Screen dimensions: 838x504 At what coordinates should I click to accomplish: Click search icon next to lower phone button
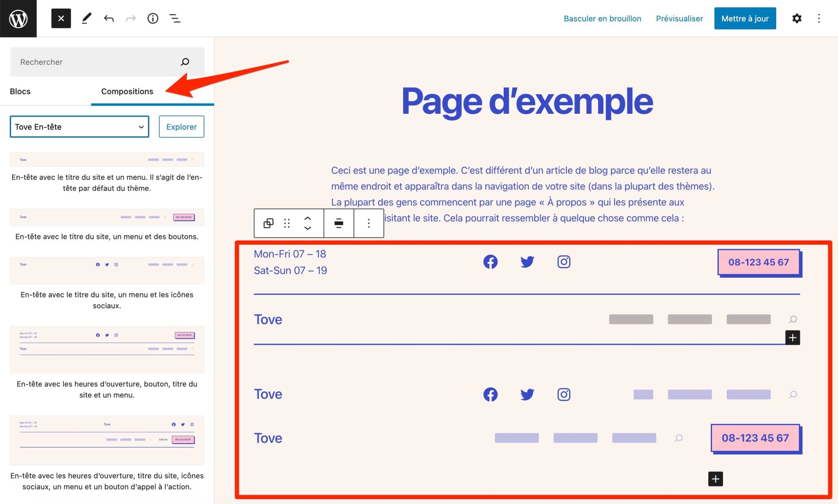[x=678, y=438]
